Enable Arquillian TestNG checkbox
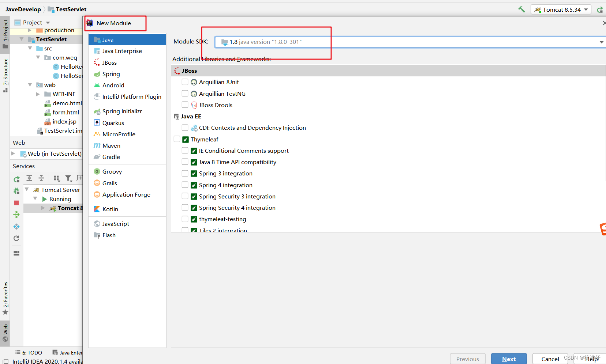The width and height of the screenshot is (606, 364). coord(185,94)
